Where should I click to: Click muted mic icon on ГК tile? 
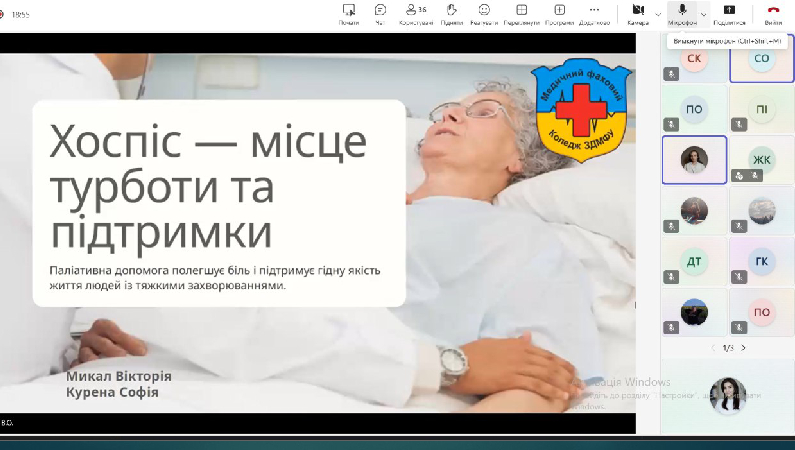click(739, 277)
